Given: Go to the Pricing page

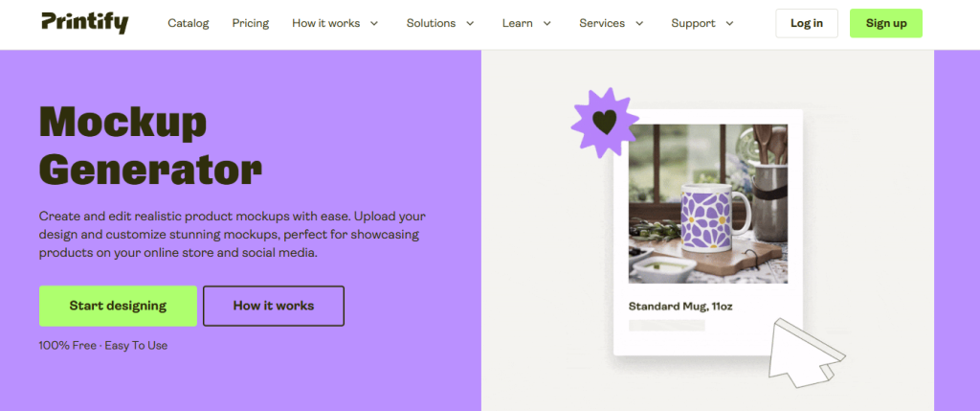Looking at the screenshot, I should pyautogui.click(x=250, y=23).
